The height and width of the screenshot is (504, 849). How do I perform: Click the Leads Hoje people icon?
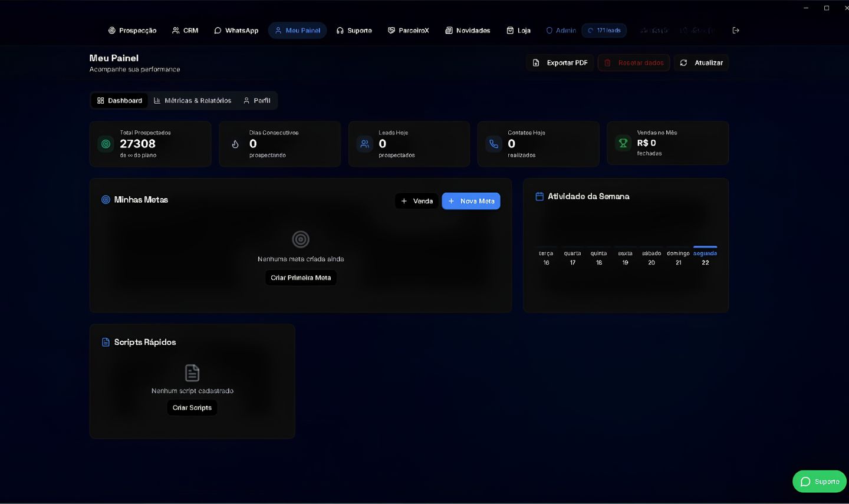pos(365,144)
